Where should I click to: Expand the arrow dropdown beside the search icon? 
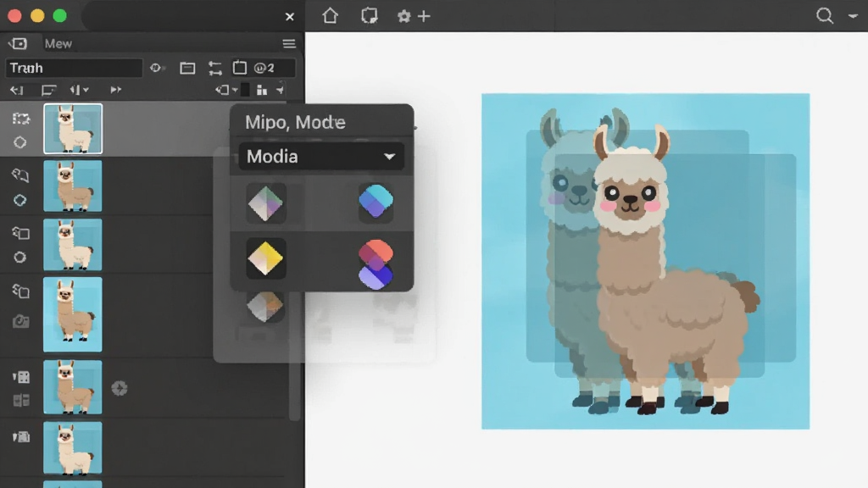point(853,16)
